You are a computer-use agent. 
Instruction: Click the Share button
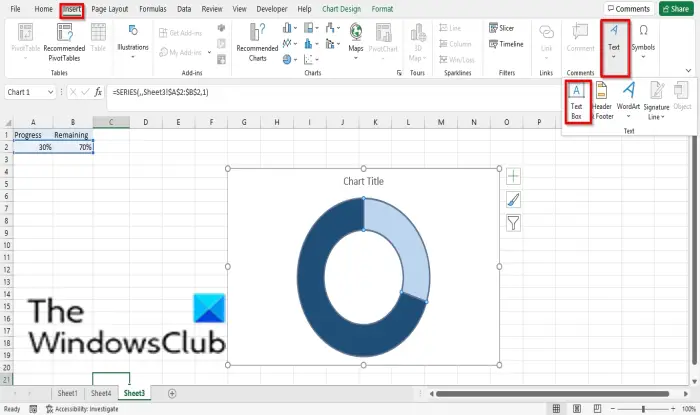point(676,9)
